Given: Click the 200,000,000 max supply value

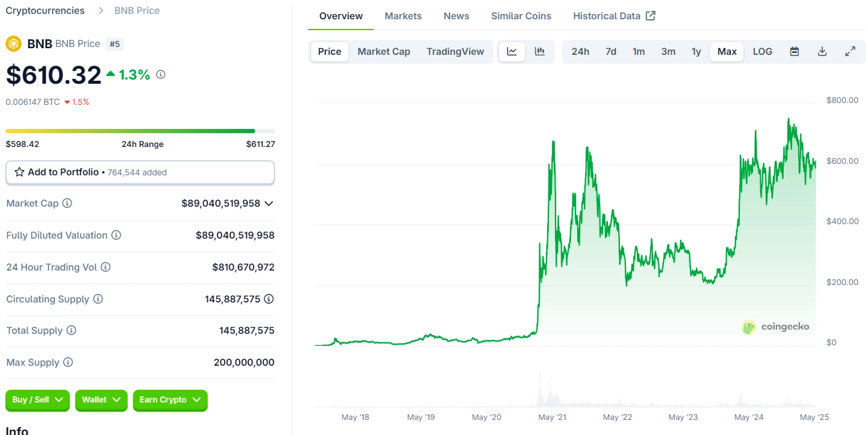Looking at the screenshot, I should [244, 362].
